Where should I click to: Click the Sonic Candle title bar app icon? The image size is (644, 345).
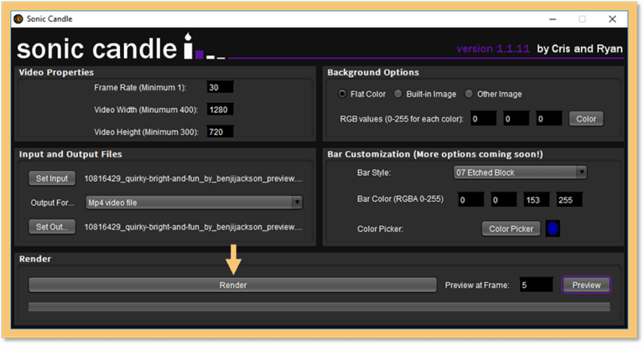(18, 19)
